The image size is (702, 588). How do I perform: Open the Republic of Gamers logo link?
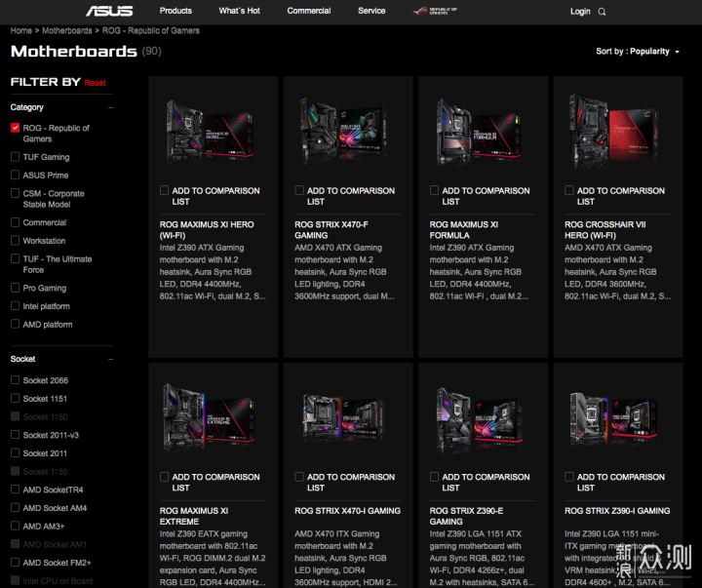pos(435,11)
